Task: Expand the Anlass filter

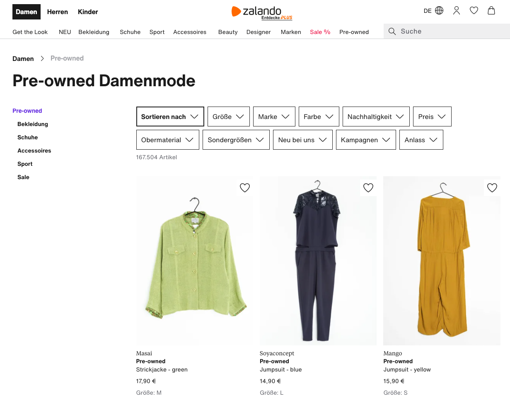Action: [x=421, y=140]
